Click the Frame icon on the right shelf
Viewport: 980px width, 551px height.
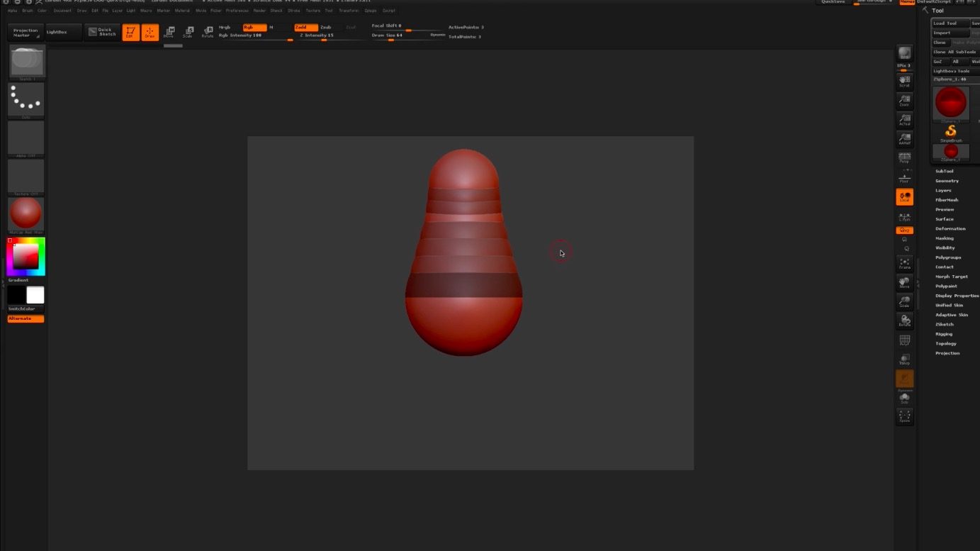[x=904, y=264]
